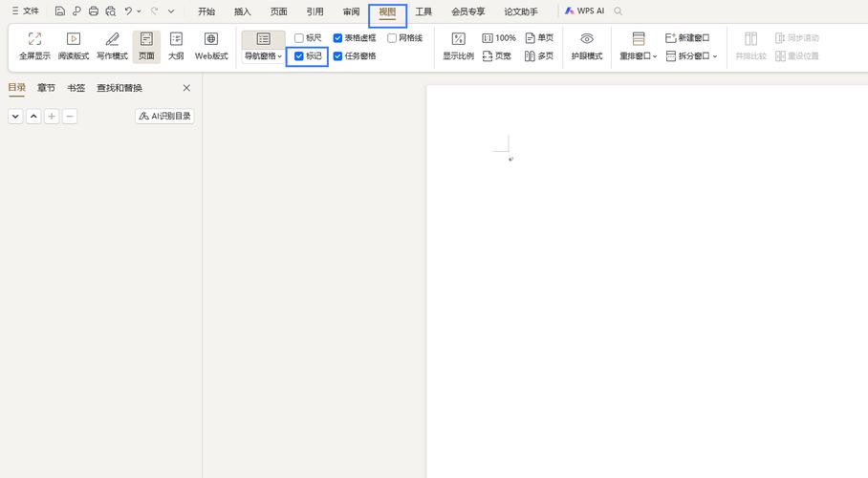Switch to the 工具 tab

point(423,11)
